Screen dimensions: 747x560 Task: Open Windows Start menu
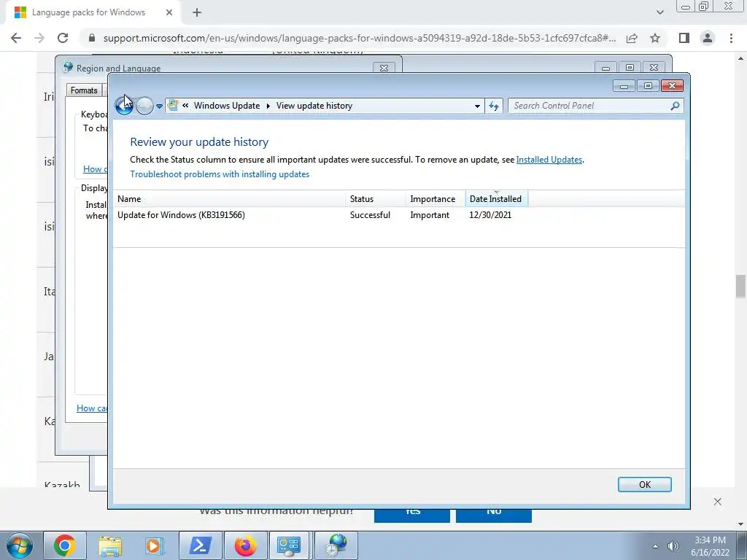[20, 545]
